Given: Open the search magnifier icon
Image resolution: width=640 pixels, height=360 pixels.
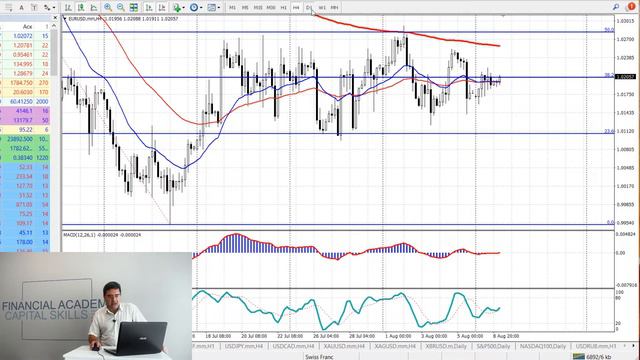Looking at the screenshot, I should tap(616, 7).
